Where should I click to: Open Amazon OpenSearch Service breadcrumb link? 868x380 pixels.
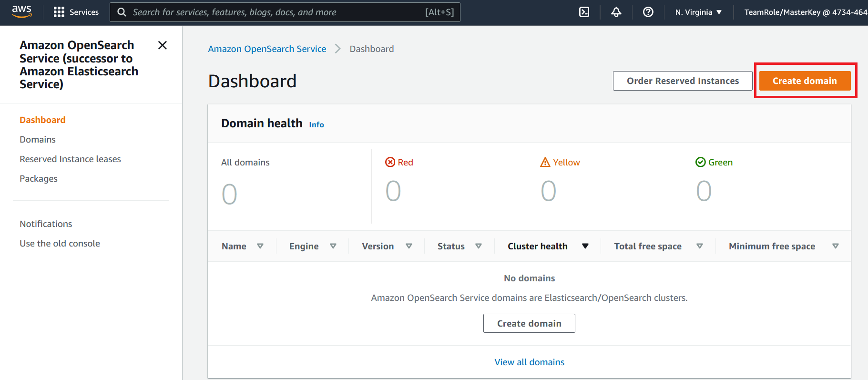267,49
